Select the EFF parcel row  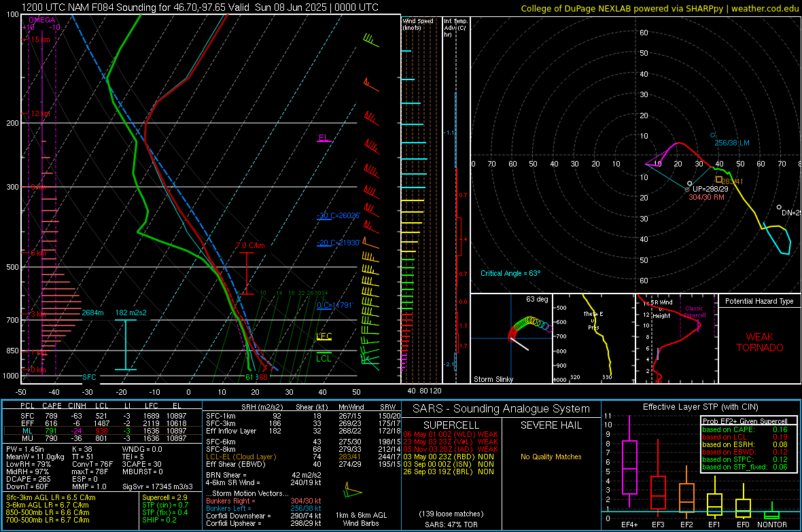102,423
